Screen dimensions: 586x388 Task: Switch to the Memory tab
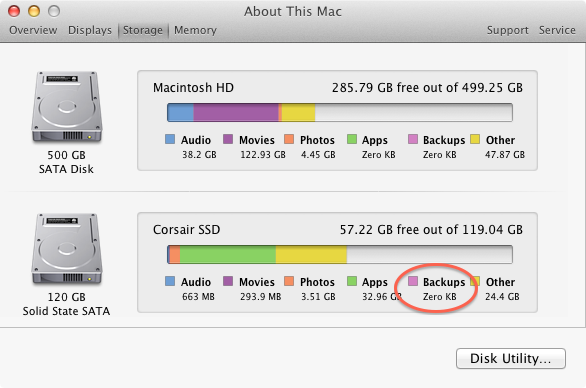(x=195, y=30)
